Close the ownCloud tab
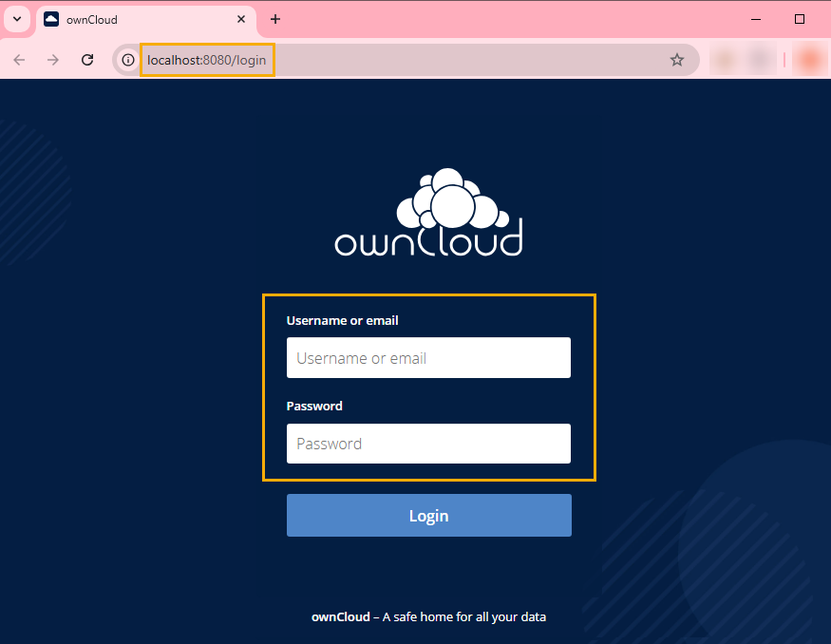Image resolution: width=831 pixels, height=644 pixels. point(241,20)
